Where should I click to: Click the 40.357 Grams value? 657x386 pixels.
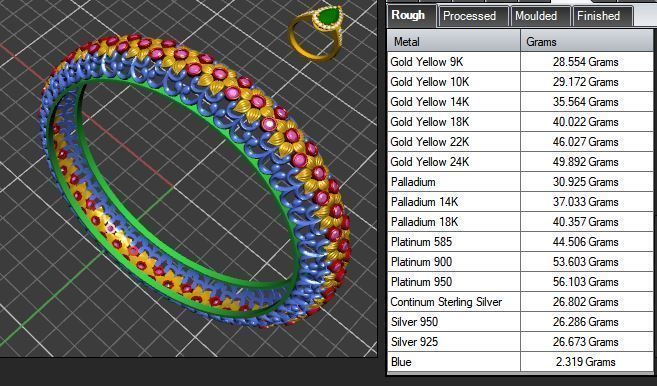[585, 222]
